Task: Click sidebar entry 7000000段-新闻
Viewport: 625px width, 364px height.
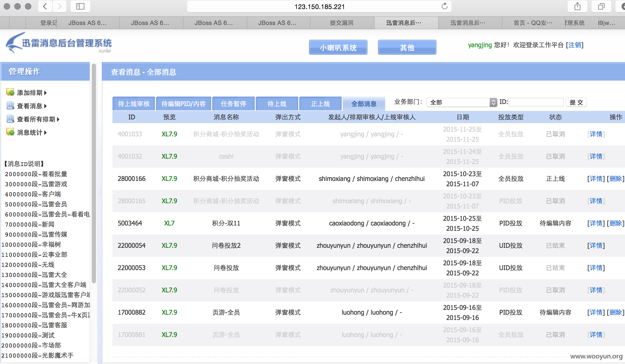Action: [30, 224]
